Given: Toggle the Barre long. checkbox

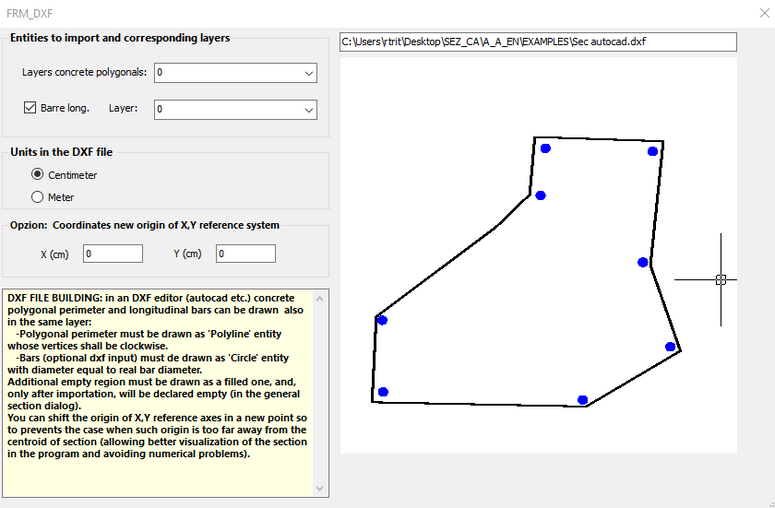Looking at the screenshot, I should tap(30, 108).
